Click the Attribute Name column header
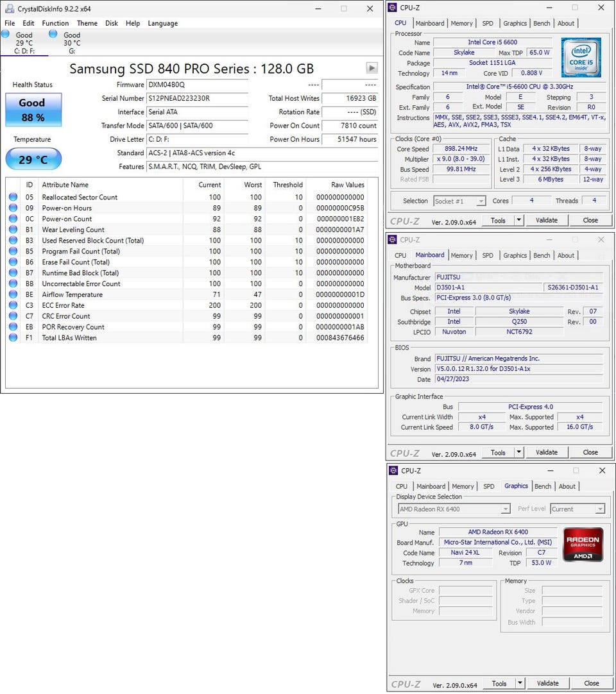This screenshot has height=694, width=616. 65,185
